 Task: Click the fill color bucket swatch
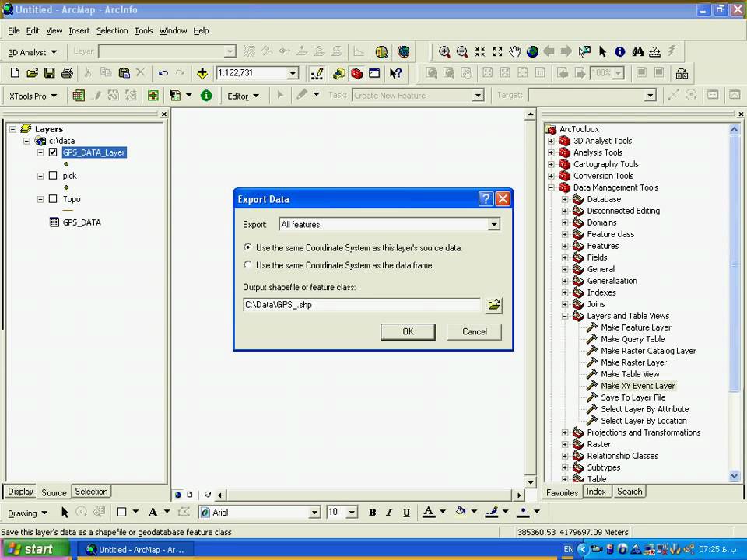(x=460, y=513)
